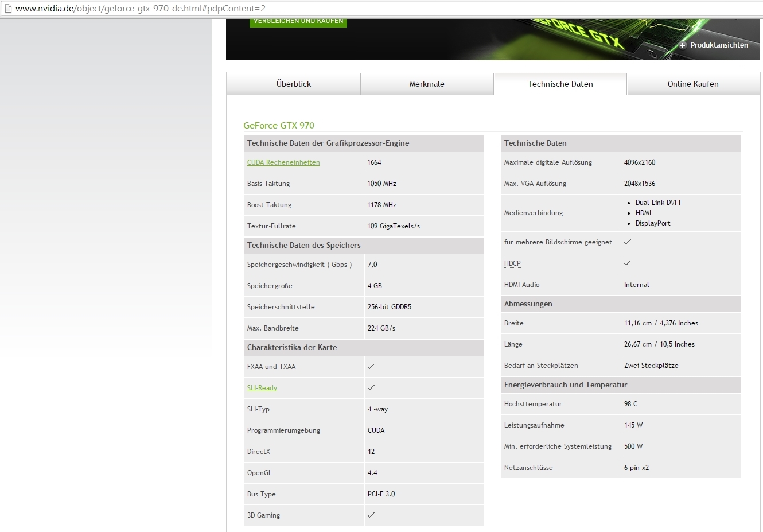Click the 7,0 memory speed value
Viewport: 763px width, 532px height.
pos(372,265)
